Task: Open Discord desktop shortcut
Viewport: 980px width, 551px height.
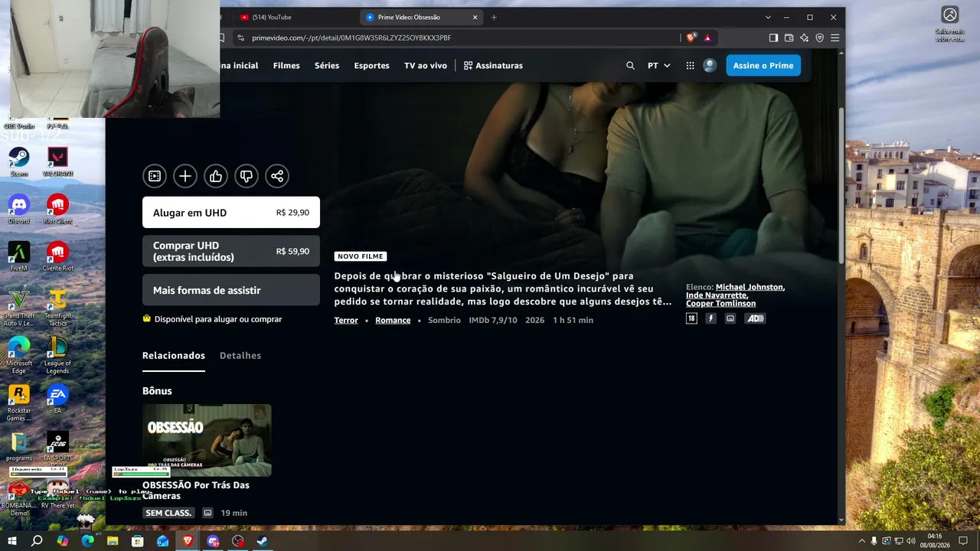Action: coord(19,210)
